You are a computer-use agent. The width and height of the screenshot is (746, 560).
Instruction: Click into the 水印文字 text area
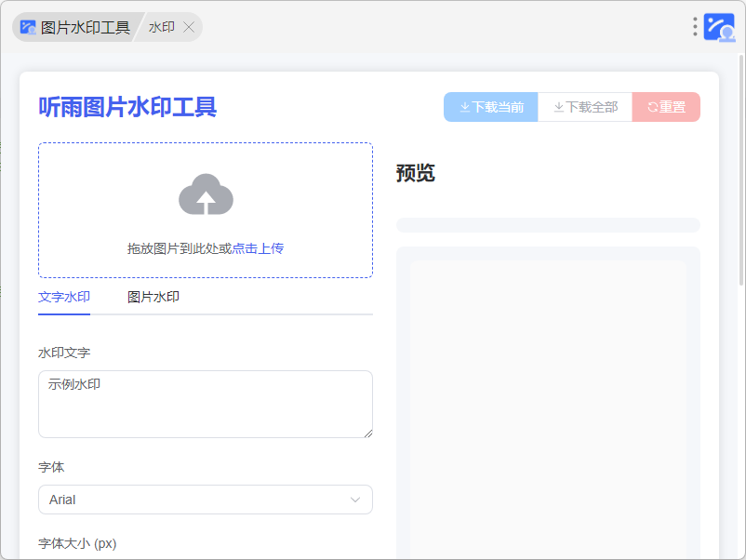(205, 404)
